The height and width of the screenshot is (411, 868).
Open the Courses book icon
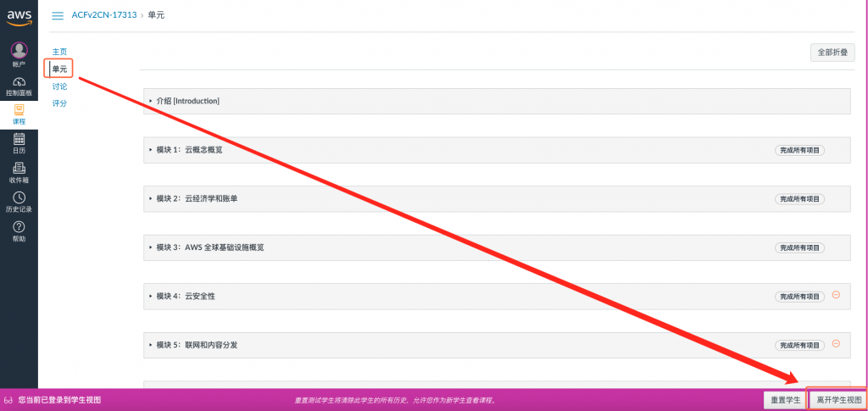pos(19,110)
